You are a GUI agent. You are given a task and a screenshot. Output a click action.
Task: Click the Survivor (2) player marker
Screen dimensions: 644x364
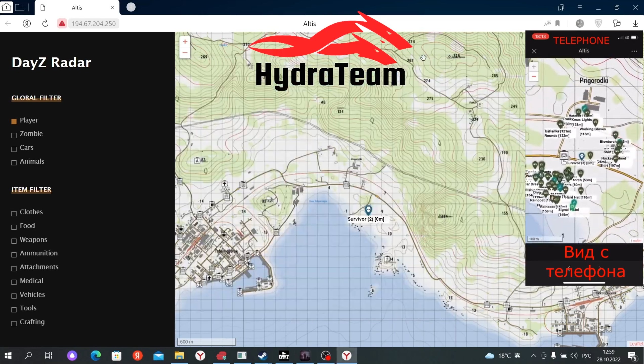pos(368,210)
